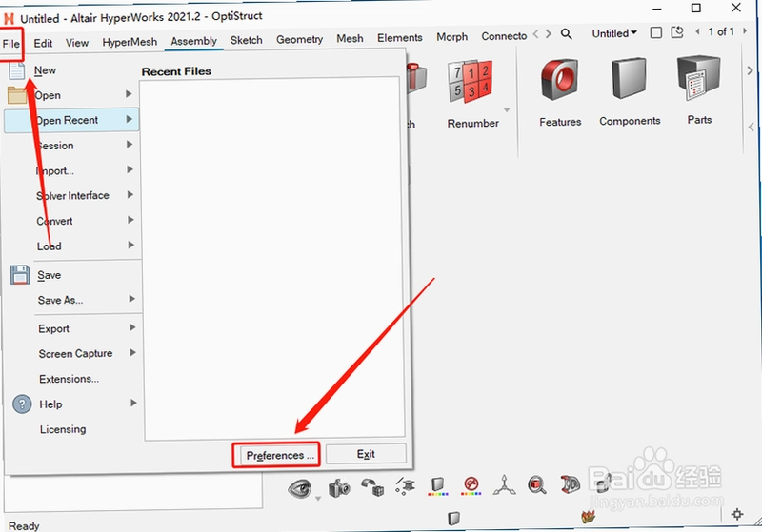The height and width of the screenshot is (532, 762).
Task: Open the Edit menu
Action: pos(43,43)
